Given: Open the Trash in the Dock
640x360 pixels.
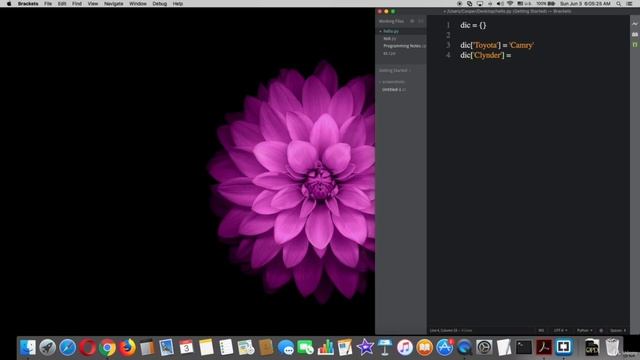Looking at the screenshot, I should tap(612, 347).
